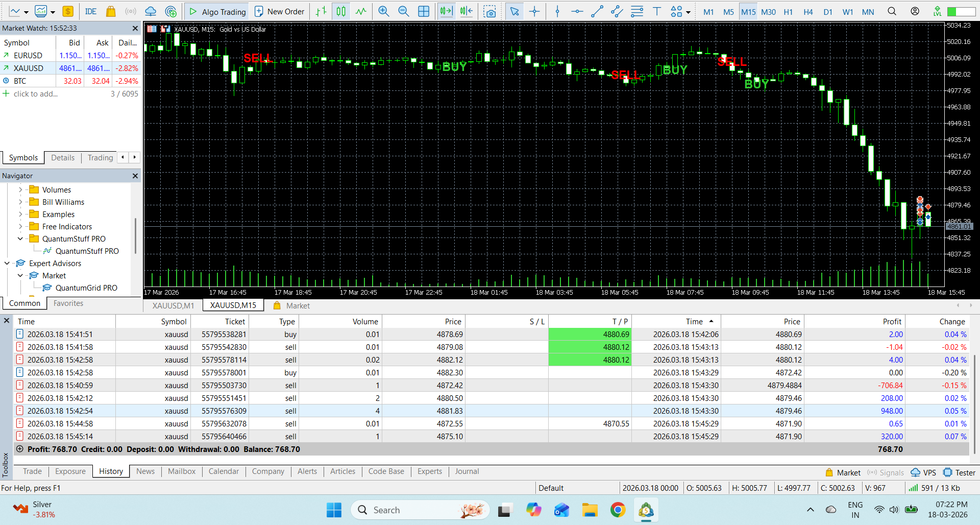
Task: Open the search magnifier in toolbar
Action: [x=892, y=11]
